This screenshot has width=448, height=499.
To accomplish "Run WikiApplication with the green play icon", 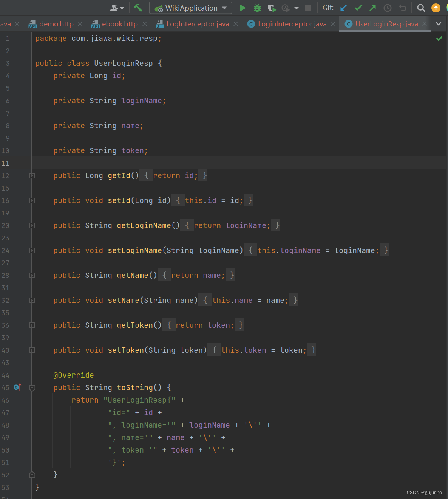I will (x=243, y=8).
